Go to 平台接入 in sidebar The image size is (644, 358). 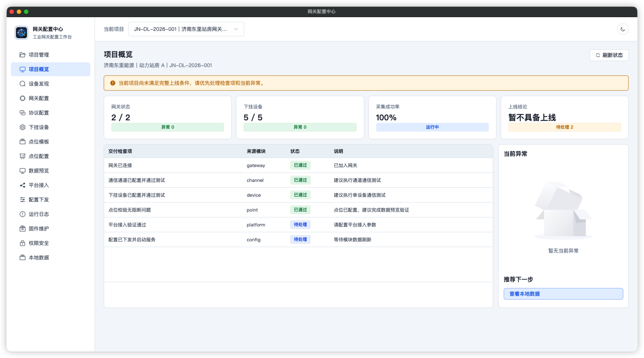pyautogui.click(x=51, y=185)
